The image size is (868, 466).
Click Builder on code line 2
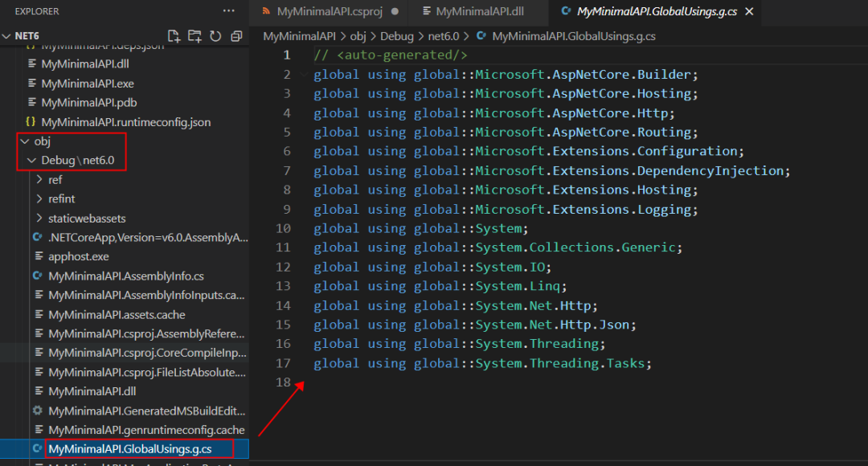pos(664,74)
